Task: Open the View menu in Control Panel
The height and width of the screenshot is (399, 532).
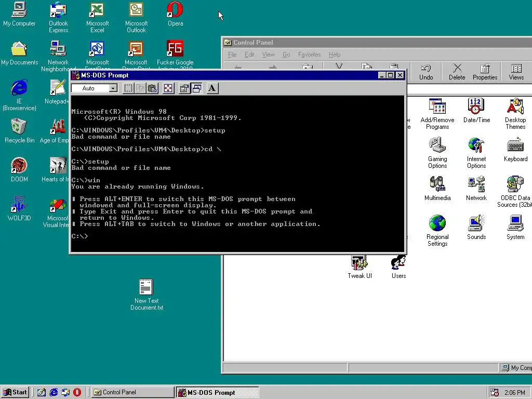Action: tap(268, 55)
